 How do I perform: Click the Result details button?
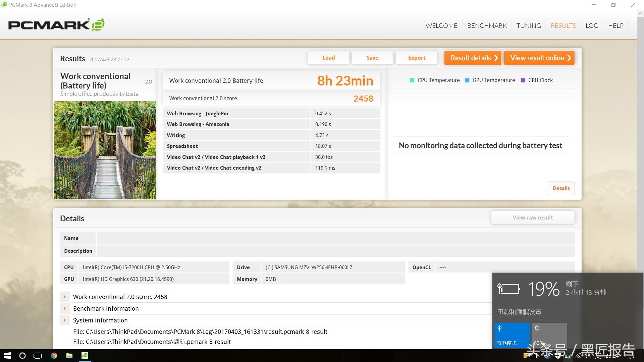473,58
